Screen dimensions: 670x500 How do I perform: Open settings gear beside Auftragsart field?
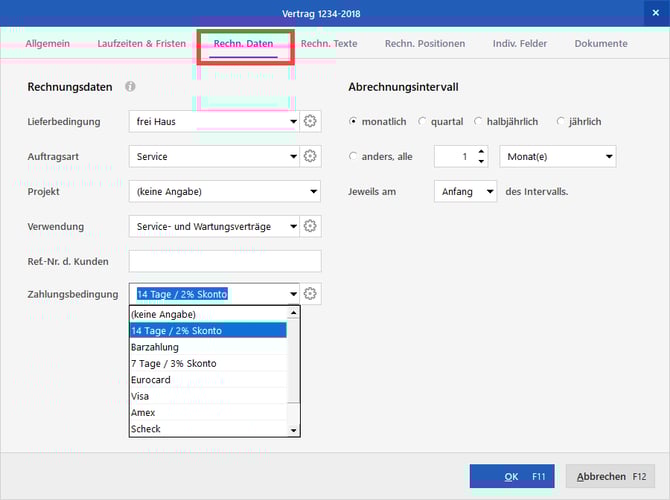(x=310, y=157)
